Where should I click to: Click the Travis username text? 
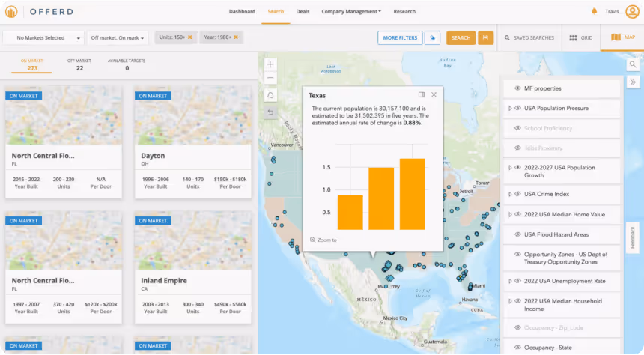612,11
